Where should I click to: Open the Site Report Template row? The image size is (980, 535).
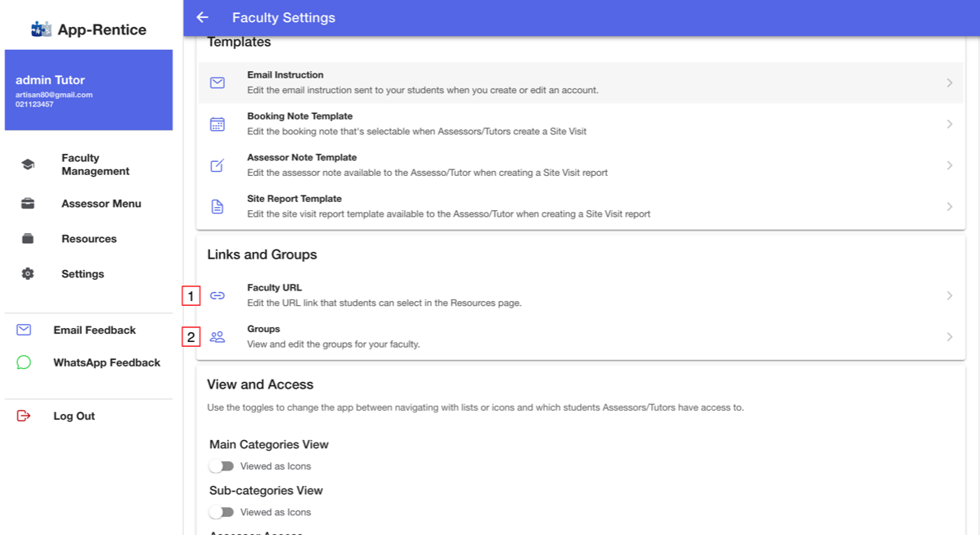tap(581, 207)
